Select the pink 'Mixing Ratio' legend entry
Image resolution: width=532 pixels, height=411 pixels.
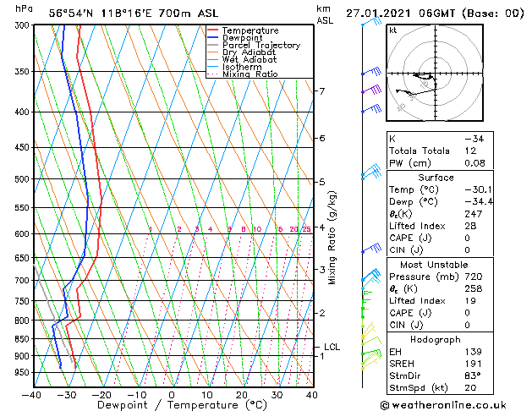250,74
